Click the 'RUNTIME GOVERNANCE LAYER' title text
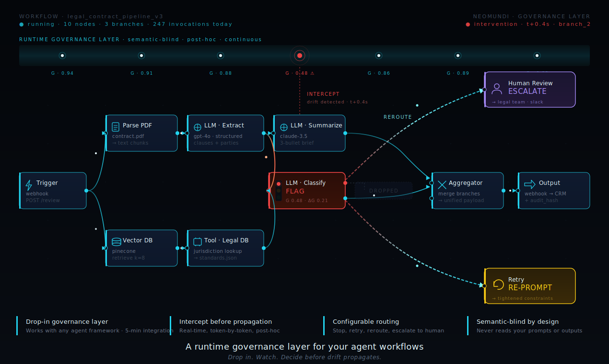Image resolution: width=609 pixels, height=364 pixels. (x=70, y=39)
